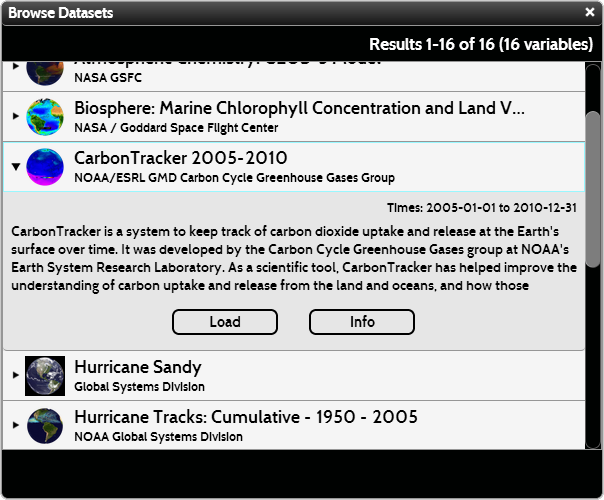Click the Hurricane Tracks globe thumbnail
Viewport: 604px width, 500px height.
point(45,426)
